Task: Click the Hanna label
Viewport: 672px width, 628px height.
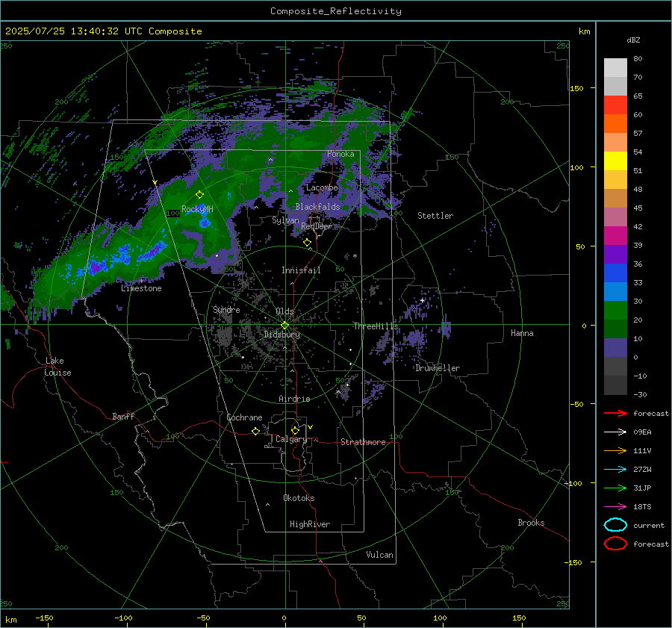Action: (522, 333)
